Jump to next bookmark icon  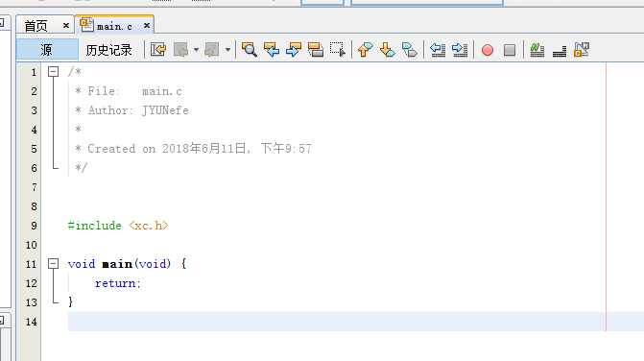point(388,50)
